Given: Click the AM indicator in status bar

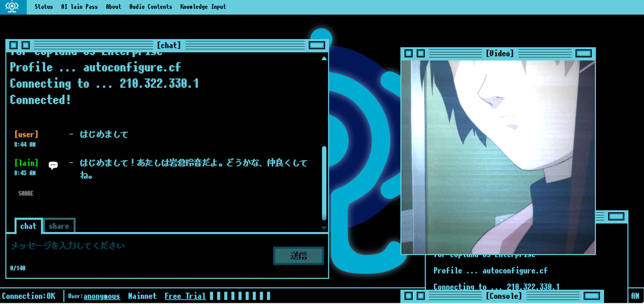Looking at the screenshot, I should pyautogui.click(x=635, y=296).
